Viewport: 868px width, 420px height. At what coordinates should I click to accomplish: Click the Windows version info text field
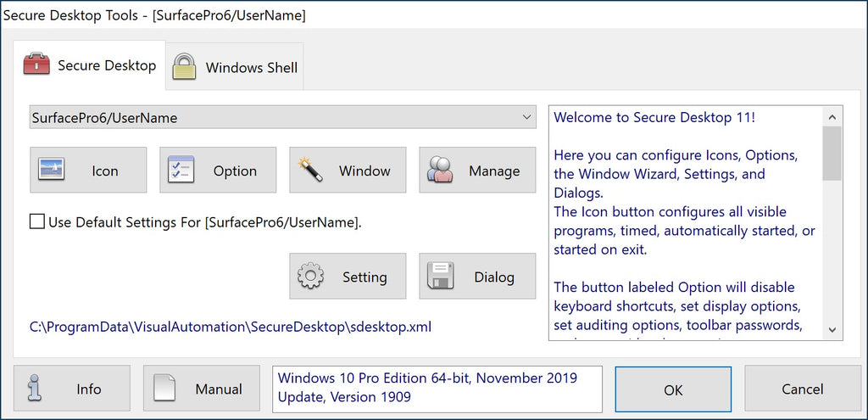pyautogui.click(x=437, y=389)
